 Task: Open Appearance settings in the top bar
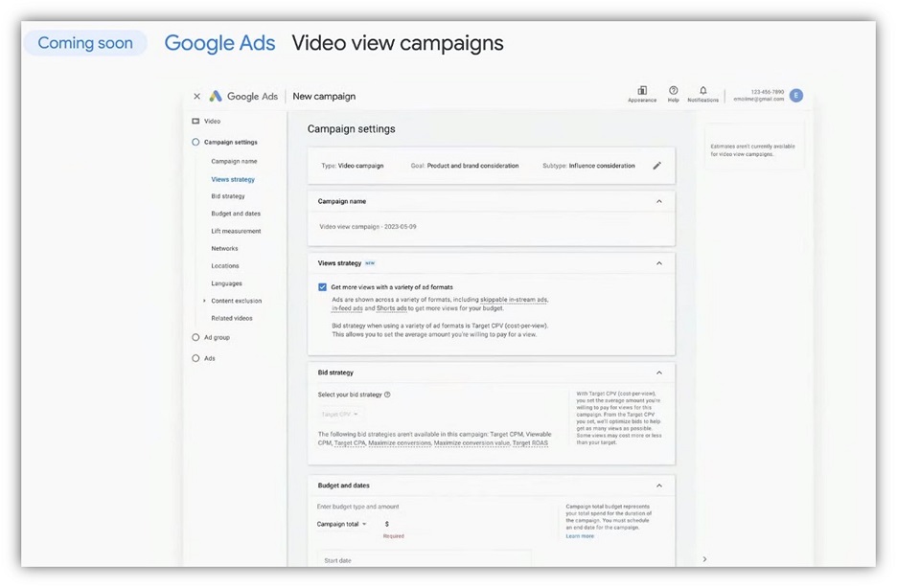[642, 89]
